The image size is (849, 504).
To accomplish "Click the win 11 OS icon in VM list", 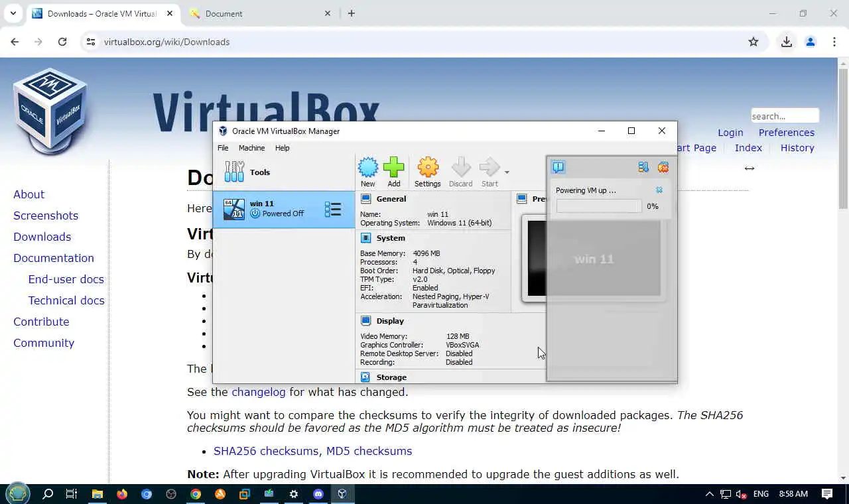I will pyautogui.click(x=233, y=209).
